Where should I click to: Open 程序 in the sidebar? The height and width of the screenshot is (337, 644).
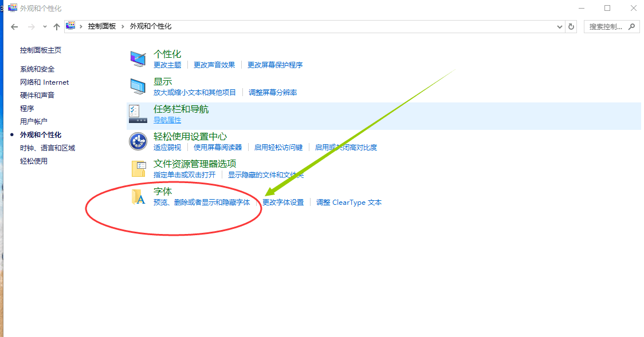point(27,108)
